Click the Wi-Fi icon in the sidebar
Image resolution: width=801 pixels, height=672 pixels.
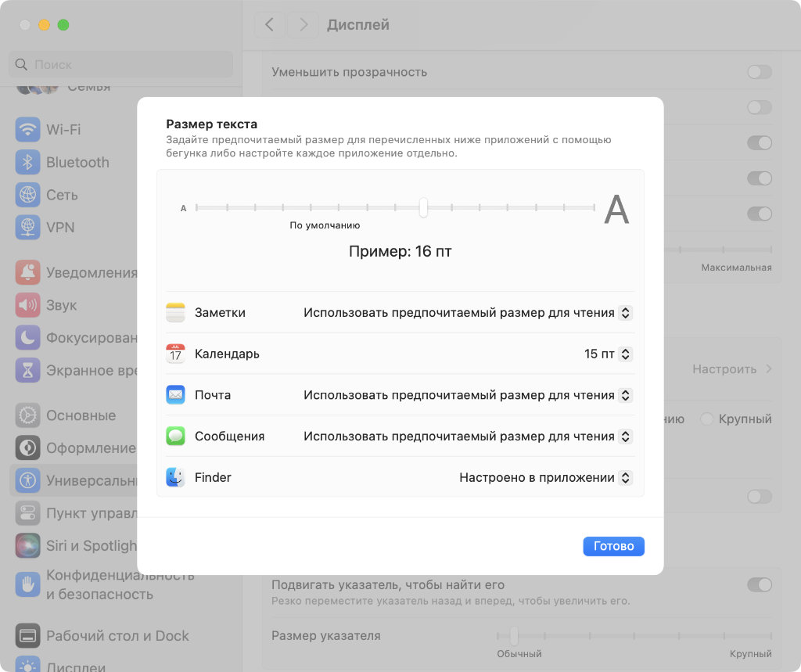(27, 129)
